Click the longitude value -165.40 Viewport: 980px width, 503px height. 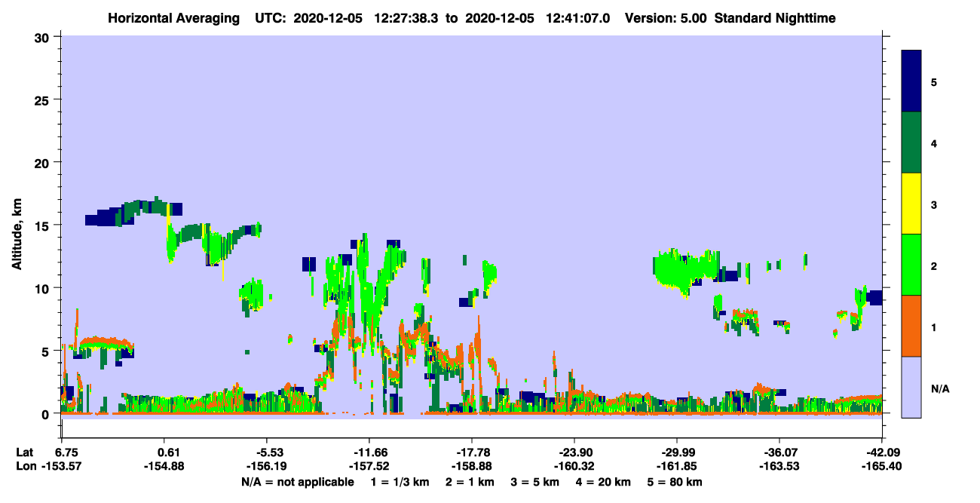click(x=882, y=467)
